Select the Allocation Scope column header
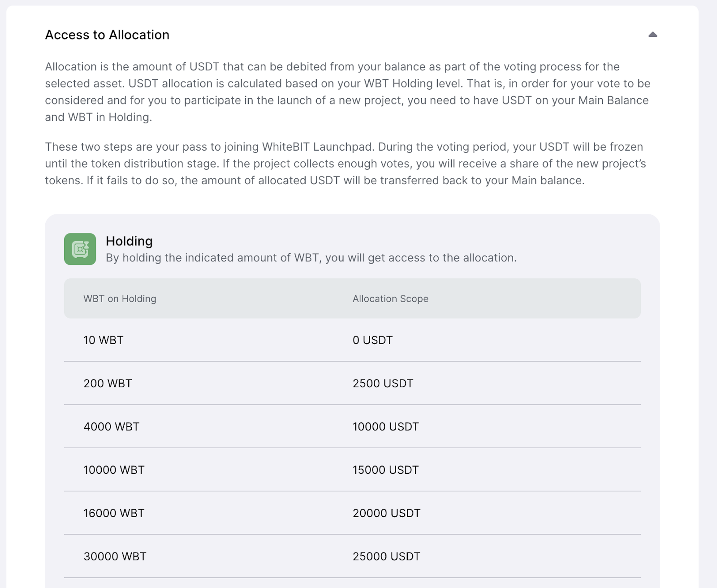 pos(390,299)
